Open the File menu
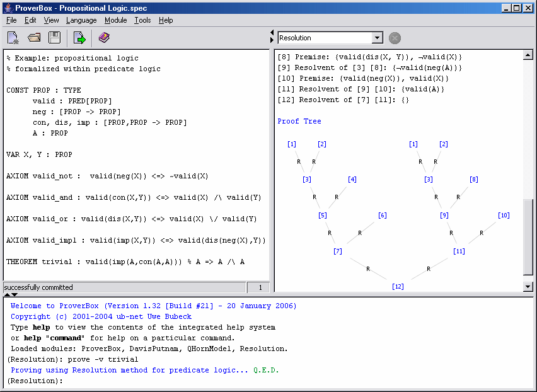 (11, 20)
